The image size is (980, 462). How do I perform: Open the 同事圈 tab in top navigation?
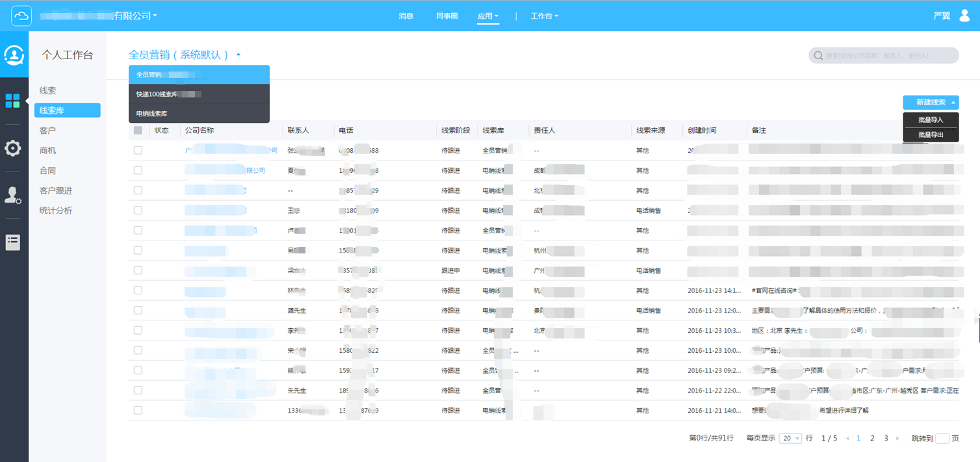click(447, 16)
